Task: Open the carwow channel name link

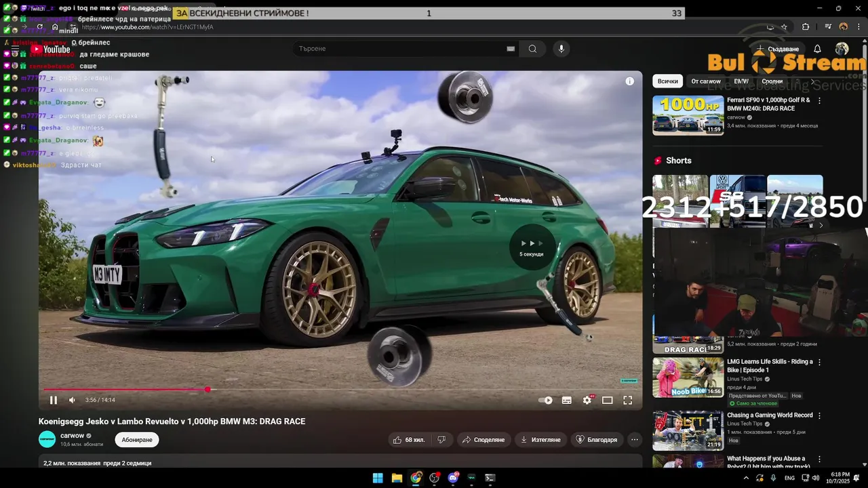Action: (x=73, y=436)
